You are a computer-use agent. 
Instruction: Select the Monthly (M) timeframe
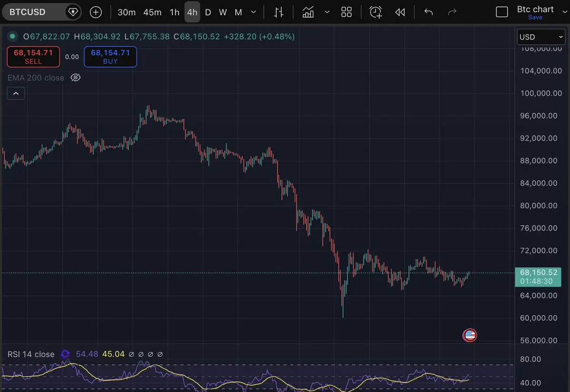point(238,12)
